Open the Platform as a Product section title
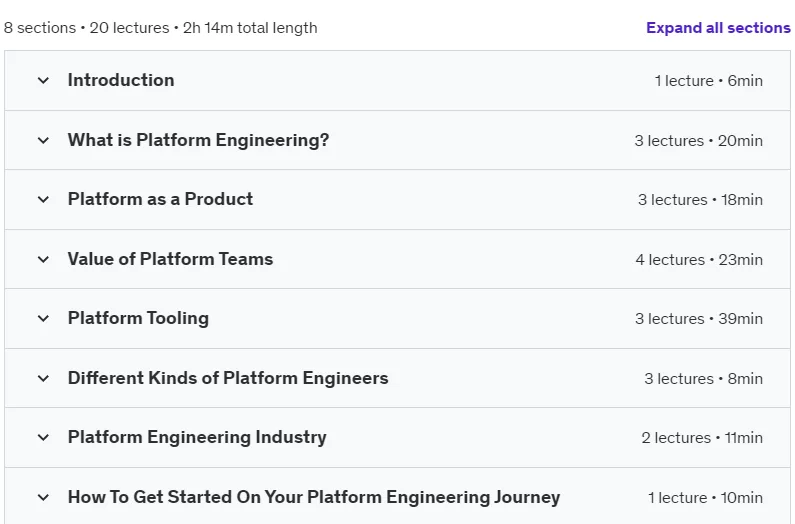Viewport: 795px width, 524px height. pyautogui.click(x=160, y=199)
